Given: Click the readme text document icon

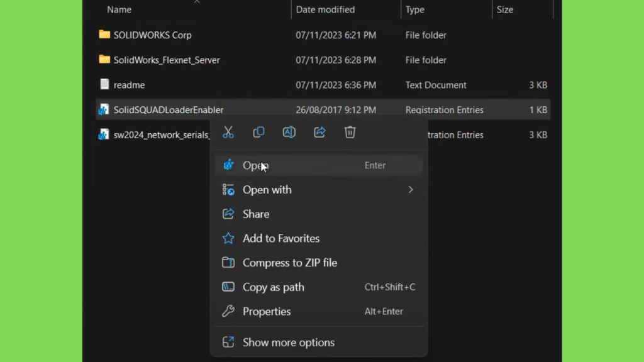Looking at the screenshot, I should click(x=104, y=84).
